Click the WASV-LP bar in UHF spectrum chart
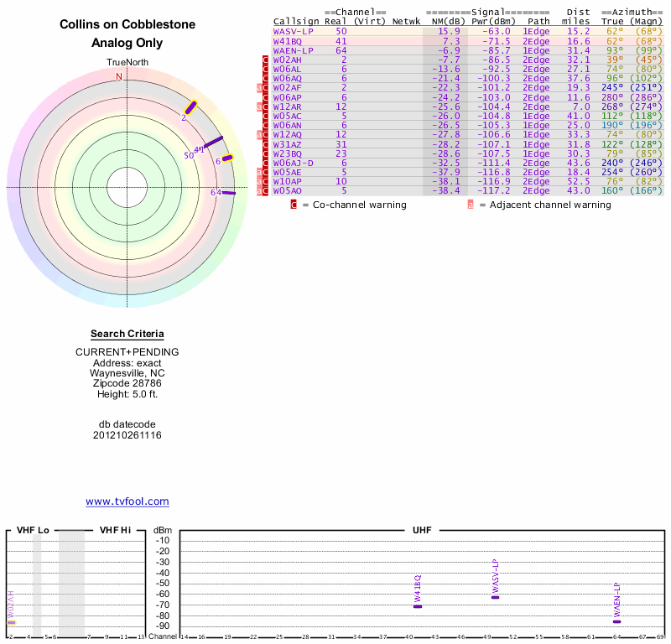Viewport: 671px width, 644px height. click(495, 597)
